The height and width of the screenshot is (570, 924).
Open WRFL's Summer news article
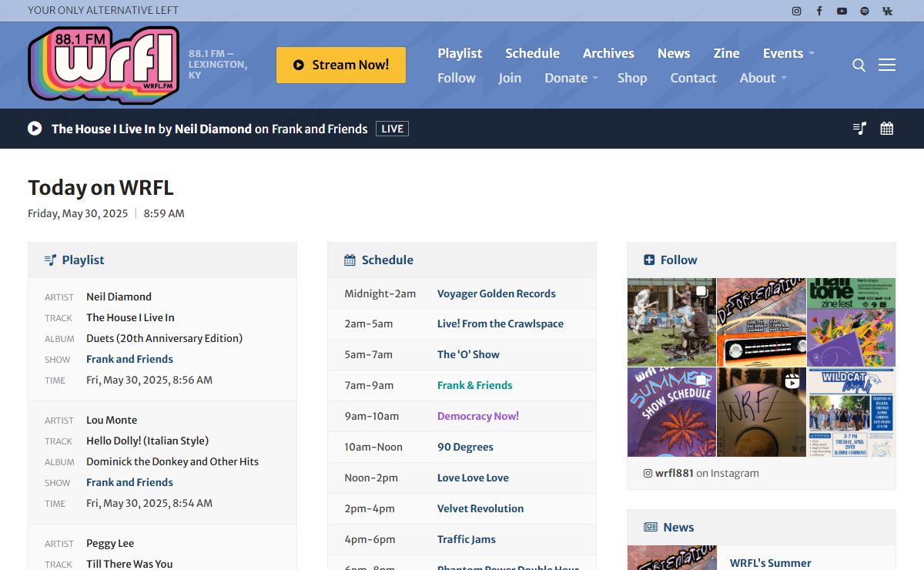pos(771,563)
